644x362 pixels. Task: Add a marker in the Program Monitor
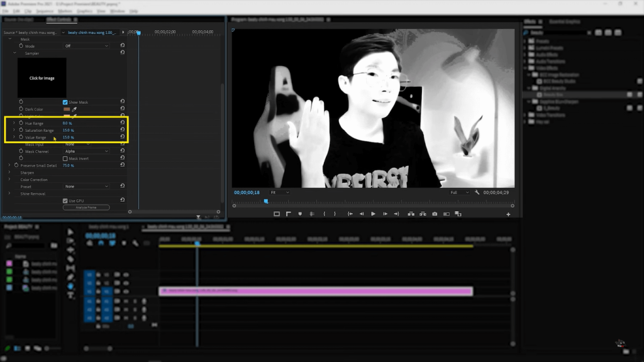299,214
